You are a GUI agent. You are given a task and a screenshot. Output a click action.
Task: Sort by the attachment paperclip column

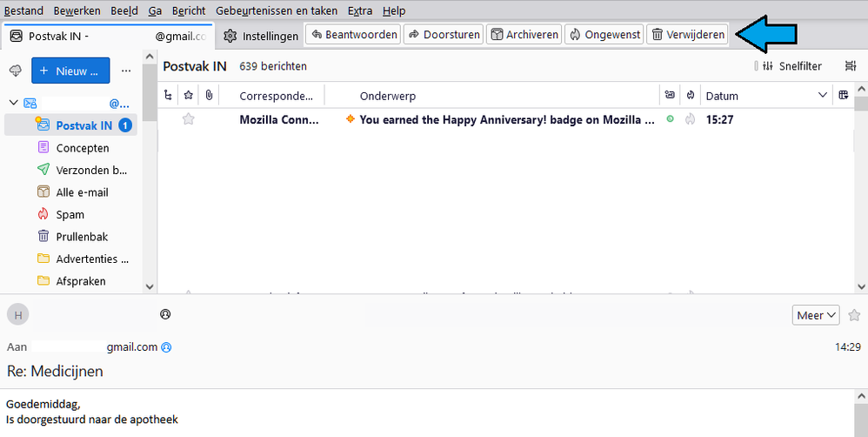tap(209, 96)
